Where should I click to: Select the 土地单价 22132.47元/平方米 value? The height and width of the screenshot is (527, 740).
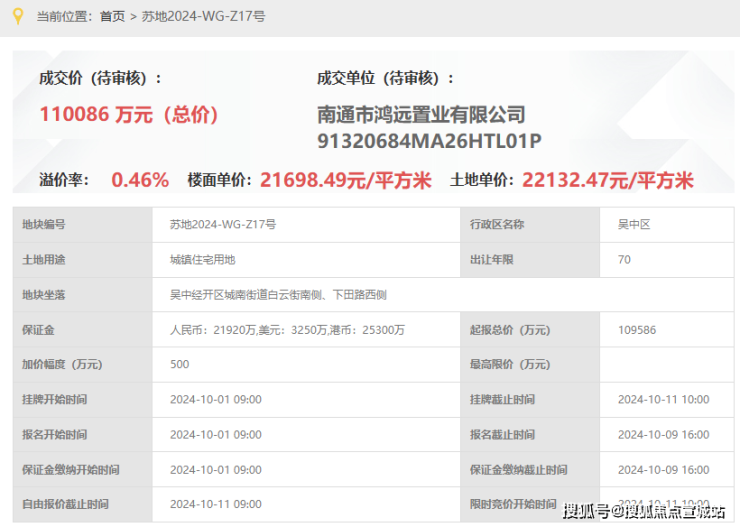(x=608, y=180)
